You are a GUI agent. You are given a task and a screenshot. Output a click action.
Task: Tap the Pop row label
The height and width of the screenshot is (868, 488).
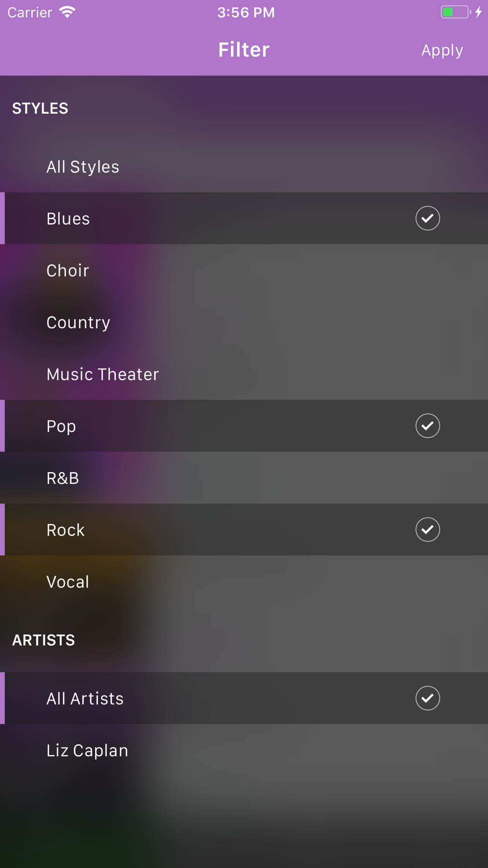pos(61,426)
